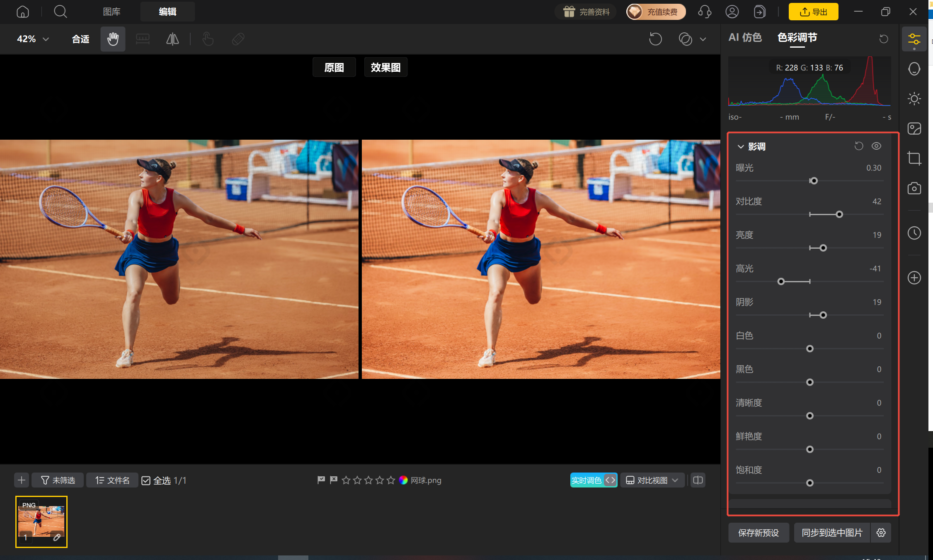Viewport: 933px width, 560px height.
Task: Toggle the split compare view icon
Action: coord(698,480)
